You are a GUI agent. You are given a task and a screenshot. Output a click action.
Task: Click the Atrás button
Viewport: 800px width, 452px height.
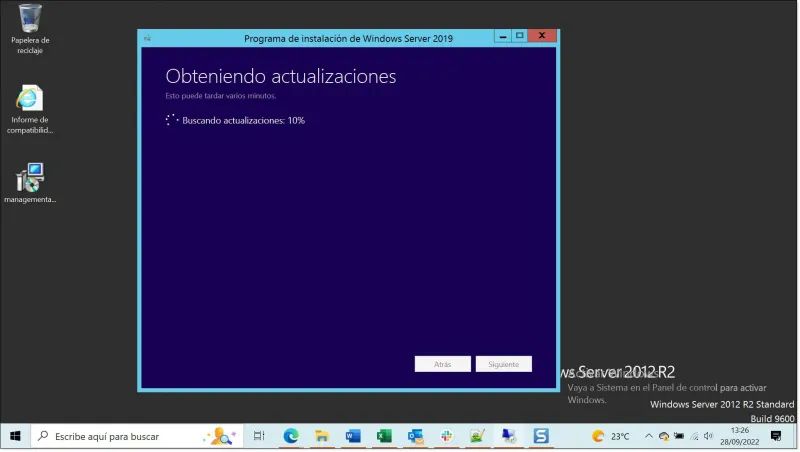coord(442,364)
